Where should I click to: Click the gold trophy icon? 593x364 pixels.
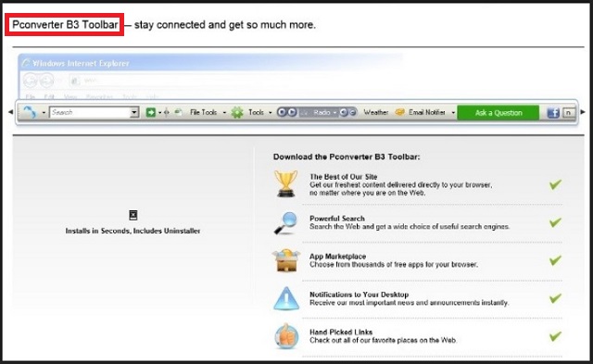286,183
